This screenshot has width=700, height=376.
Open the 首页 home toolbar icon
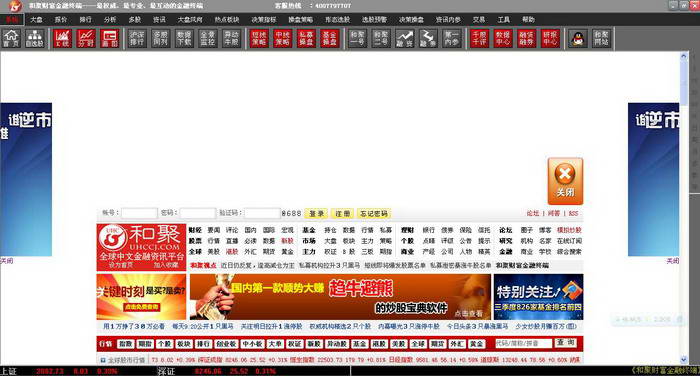coord(11,38)
